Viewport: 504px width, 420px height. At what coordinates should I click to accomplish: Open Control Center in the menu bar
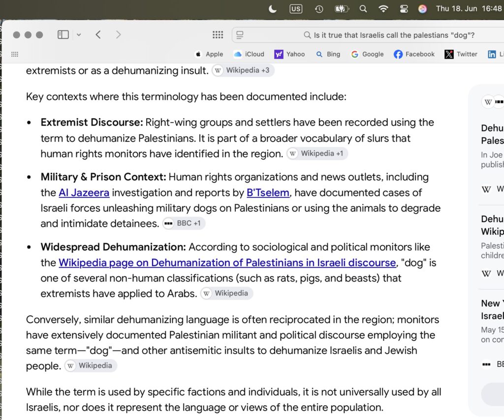(404, 9)
